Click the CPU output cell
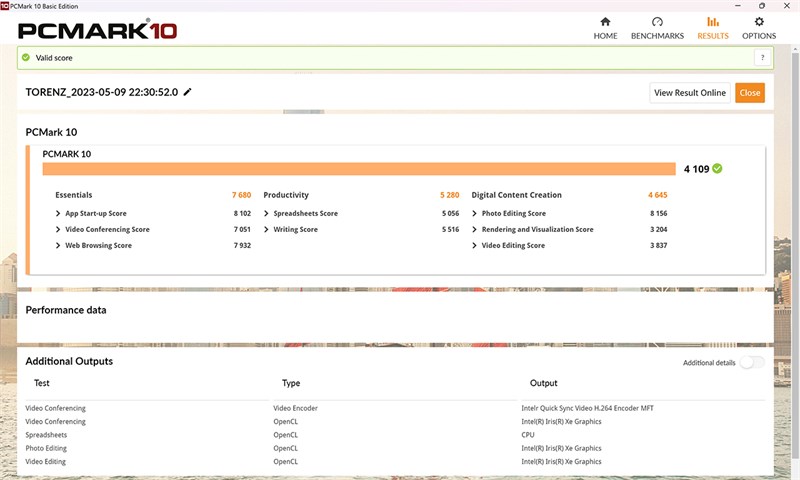 tap(528, 435)
